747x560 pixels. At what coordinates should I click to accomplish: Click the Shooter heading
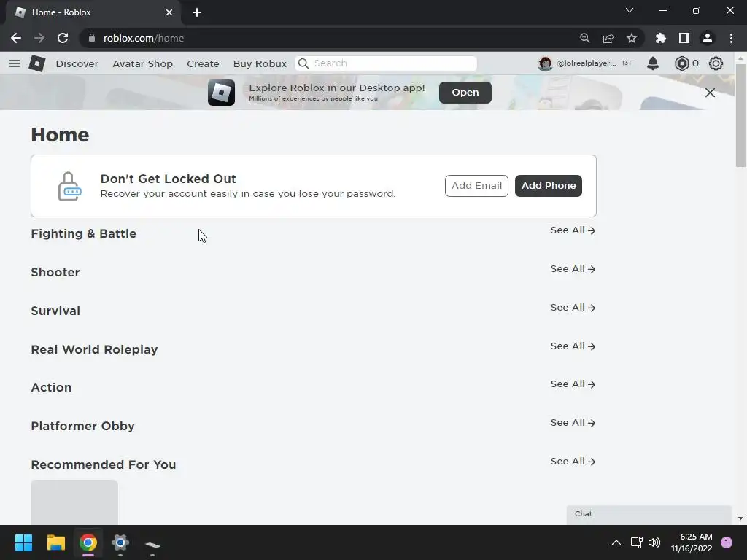click(x=55, y=273)
